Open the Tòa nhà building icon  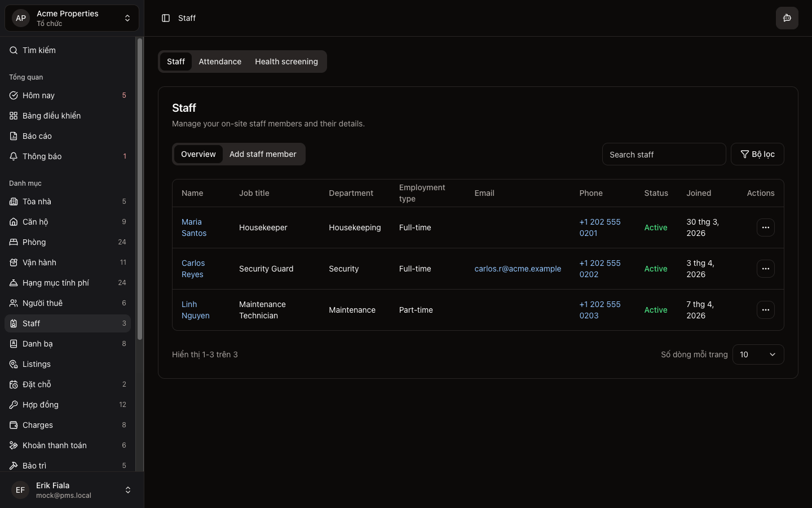(14, 202)
